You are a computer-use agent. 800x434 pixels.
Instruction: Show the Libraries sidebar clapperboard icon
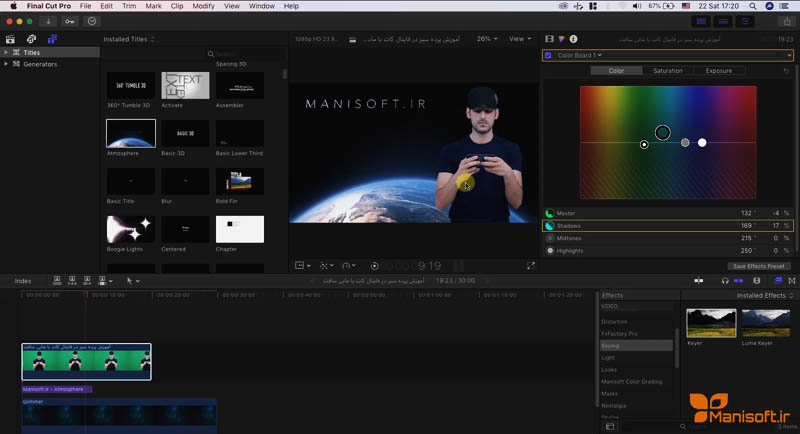10,39
